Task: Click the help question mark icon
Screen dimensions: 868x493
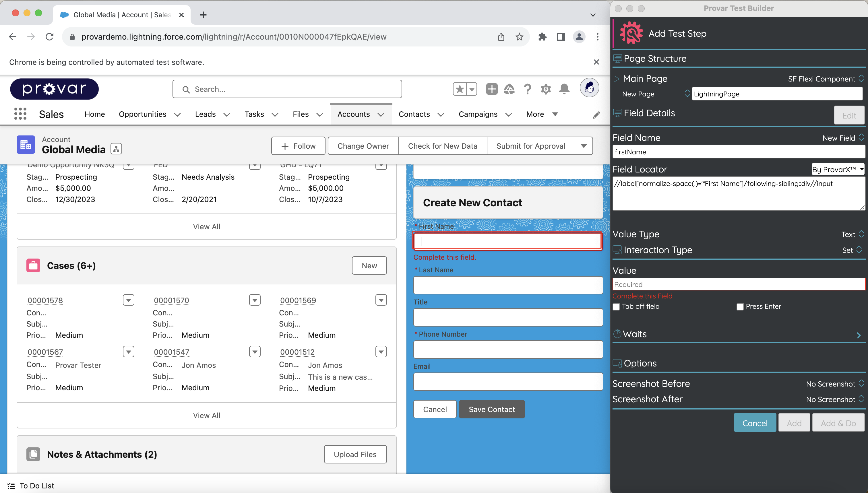Action: pyautogui.click(x=527, y=89)
